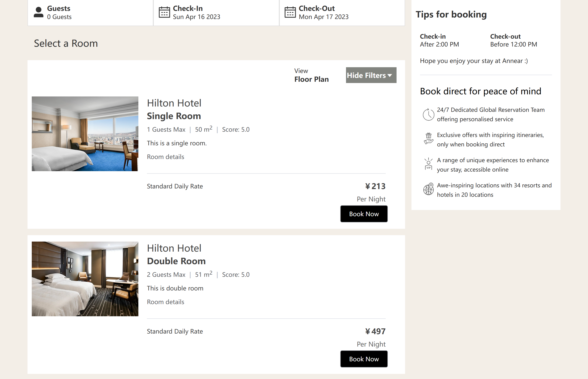Click Single Room's 'Score: 5.0' text
588x379 pixels.
(x=236, y=130)
